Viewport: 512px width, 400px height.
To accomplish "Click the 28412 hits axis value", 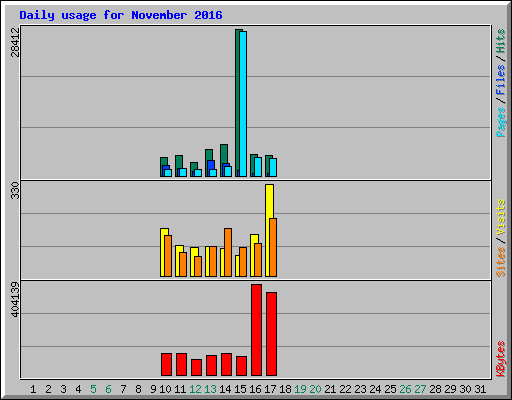I will point(15,42).
